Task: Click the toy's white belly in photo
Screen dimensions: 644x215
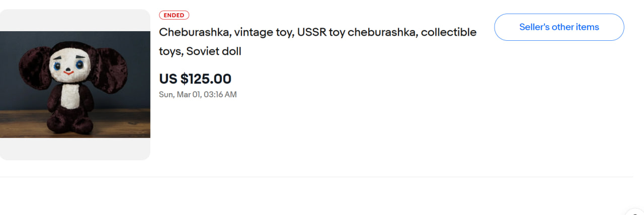Action: point(70,96)
